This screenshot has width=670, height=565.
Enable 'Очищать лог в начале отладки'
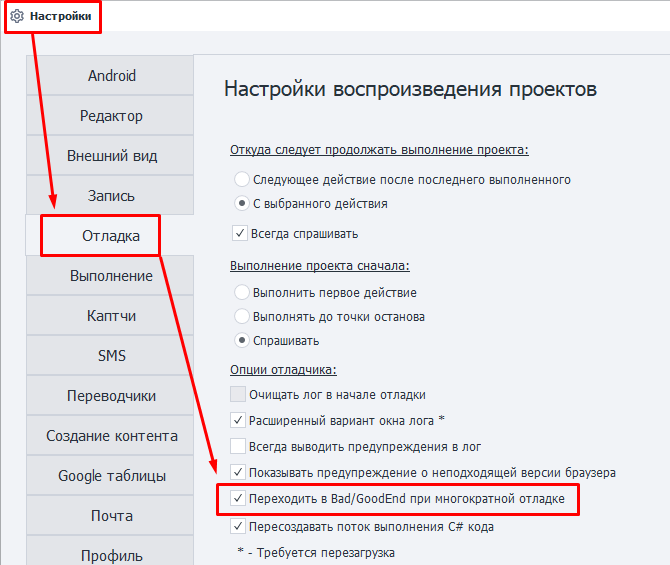pyautogui.click(x=238, y=394)
